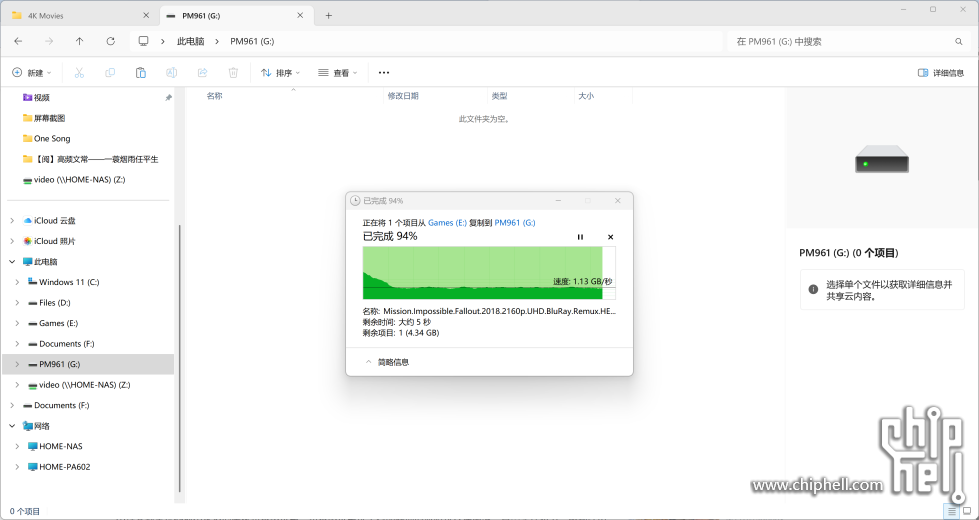Select PM961 (G:) in navigation tree
The image size is (979, 520).
point(90,364)
